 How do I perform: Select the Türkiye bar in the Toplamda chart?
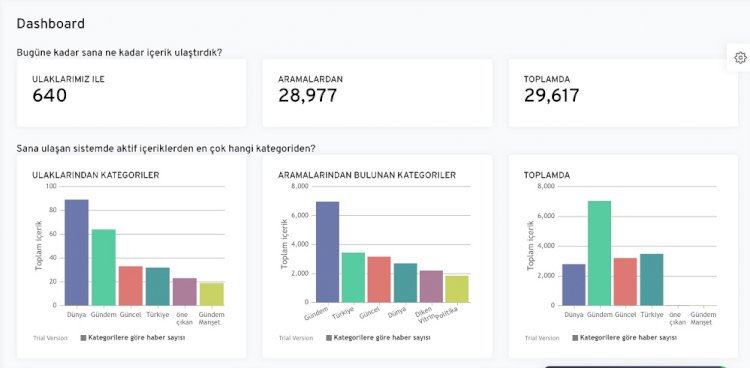click(x=651, y=280)
